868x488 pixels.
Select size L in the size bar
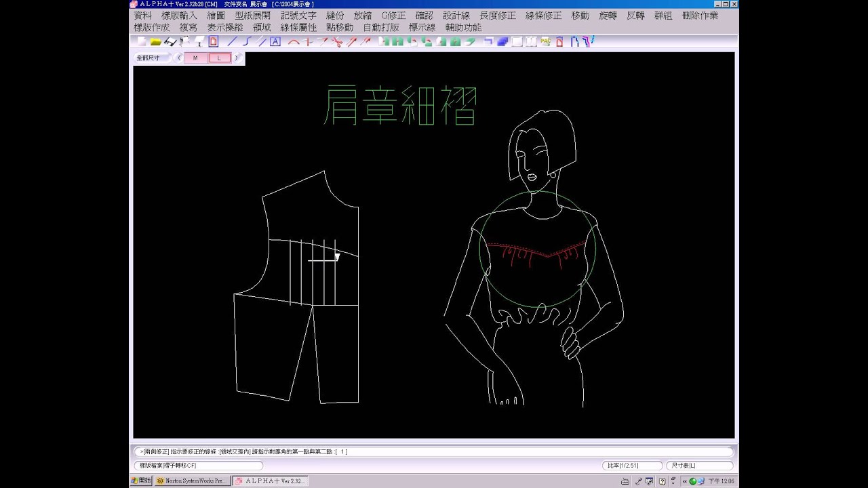coord(219,58)
